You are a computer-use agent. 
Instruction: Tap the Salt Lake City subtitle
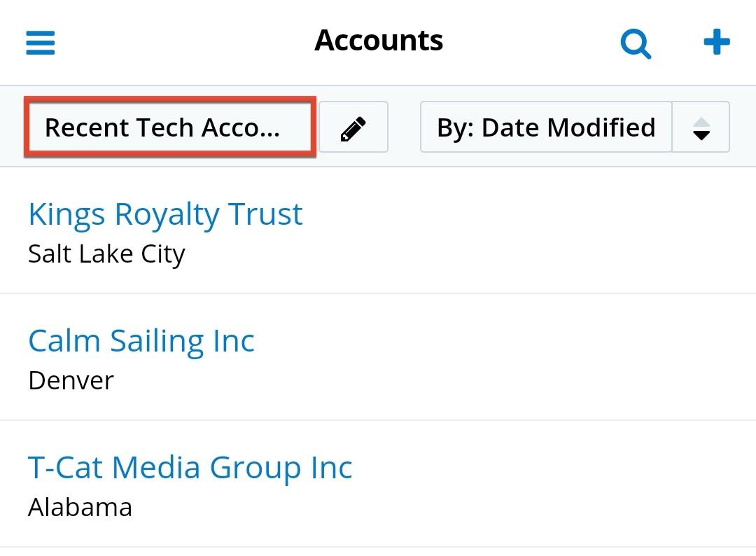coord(106,254)
